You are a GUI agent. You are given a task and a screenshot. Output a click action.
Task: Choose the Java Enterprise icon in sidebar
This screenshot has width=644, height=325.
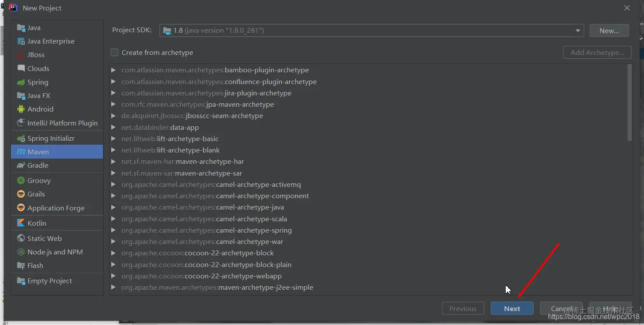pos(21,41)
